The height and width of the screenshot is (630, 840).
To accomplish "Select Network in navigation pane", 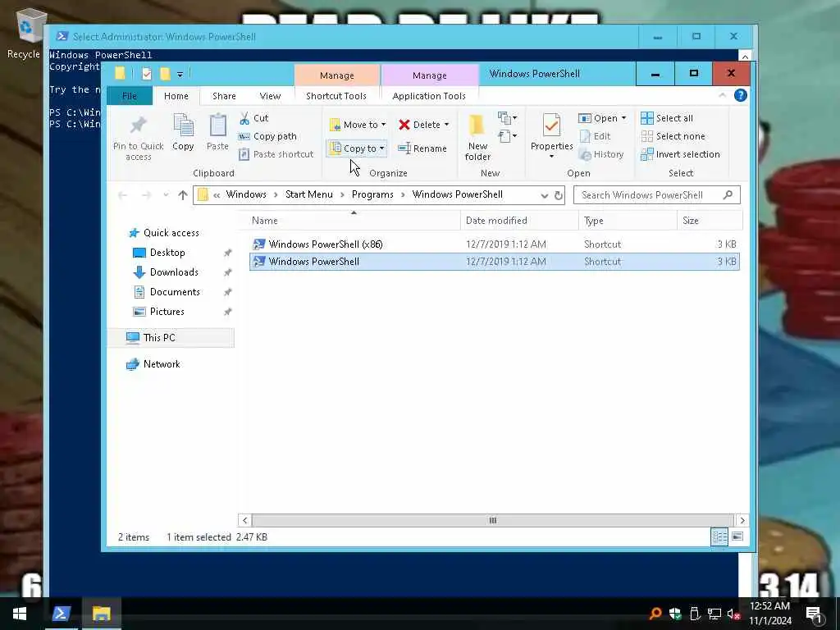I will point(162,363).
